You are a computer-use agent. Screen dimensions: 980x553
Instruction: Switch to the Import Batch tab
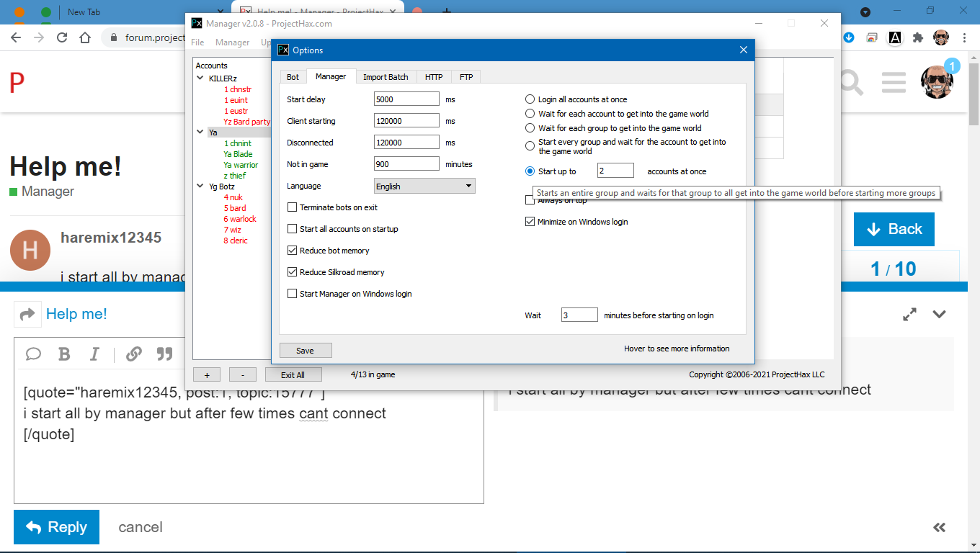[x=385, y=77]
